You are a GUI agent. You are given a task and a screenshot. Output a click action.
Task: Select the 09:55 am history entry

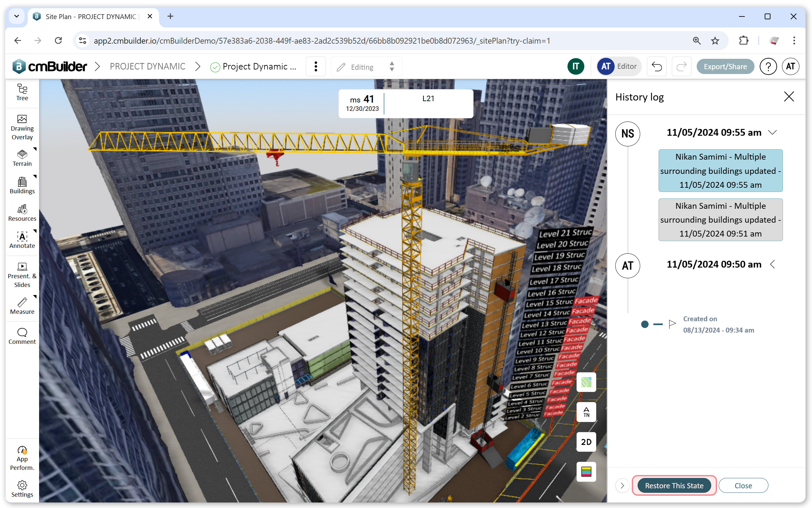point(720,171)
